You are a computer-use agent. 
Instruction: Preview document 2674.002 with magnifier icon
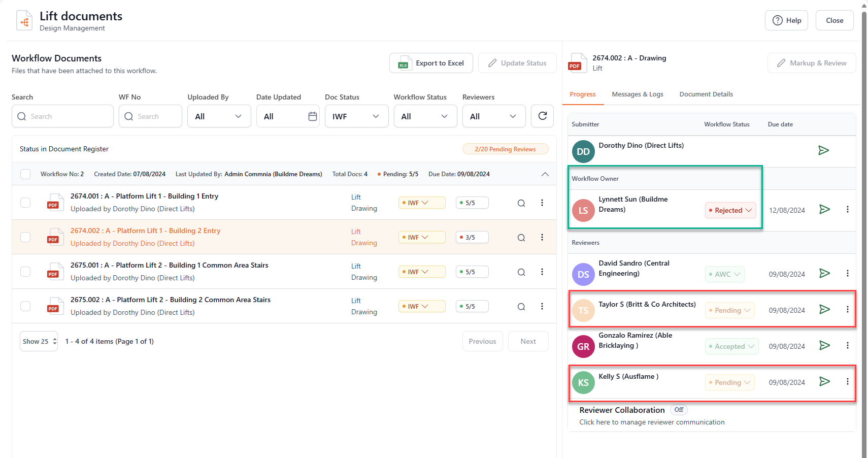(521, 238)
